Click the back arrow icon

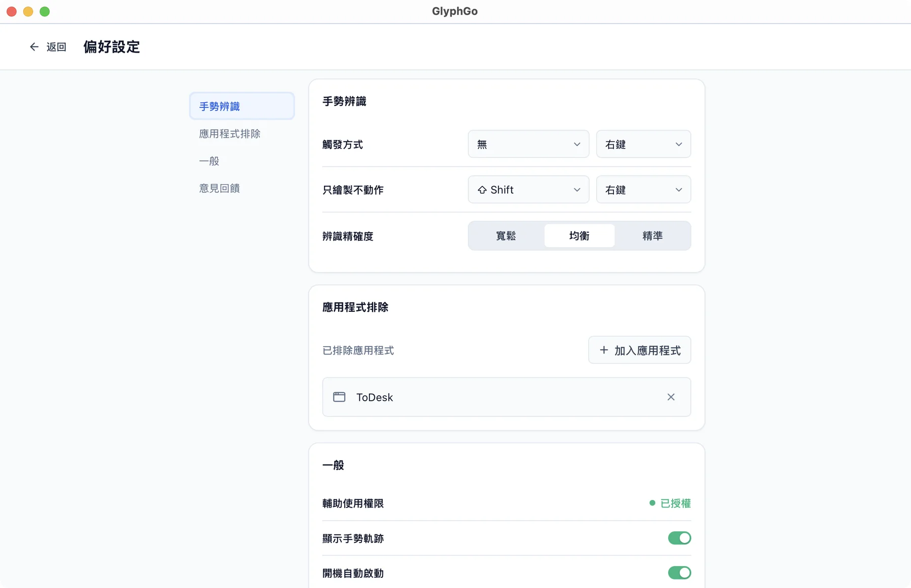pyautogui.click(x=34, y=47)
